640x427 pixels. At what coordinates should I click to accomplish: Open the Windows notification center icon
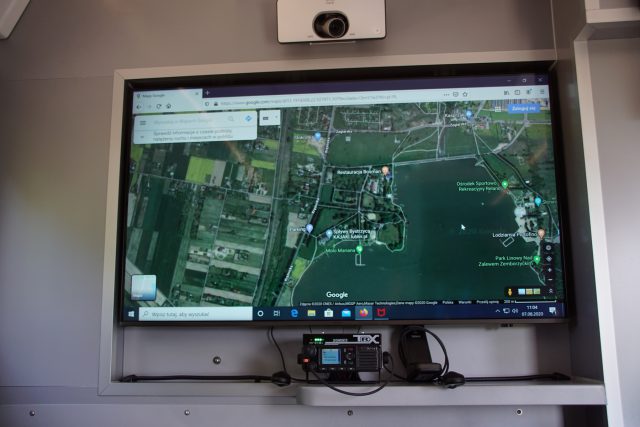tap(552, 311)
